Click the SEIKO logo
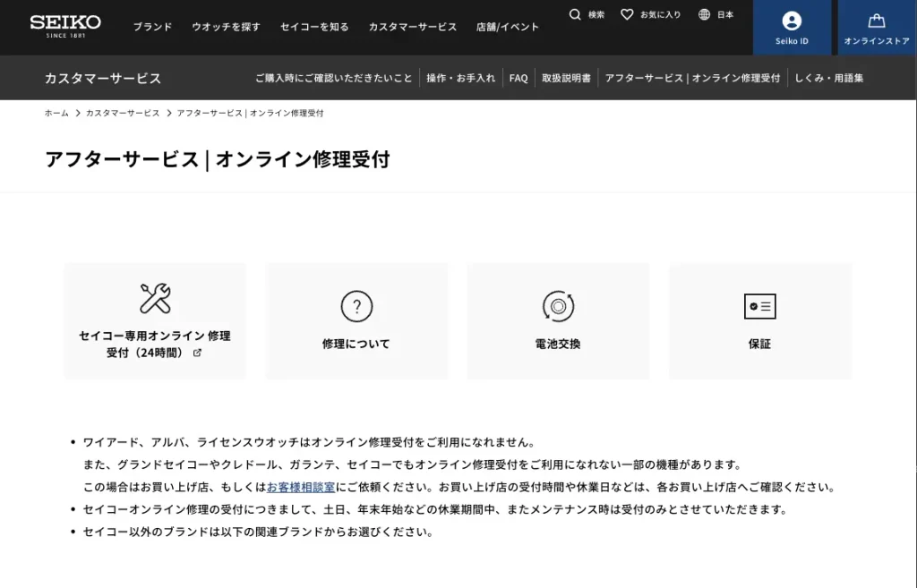Screen dimensions: 917x588 tap(65, 26)
